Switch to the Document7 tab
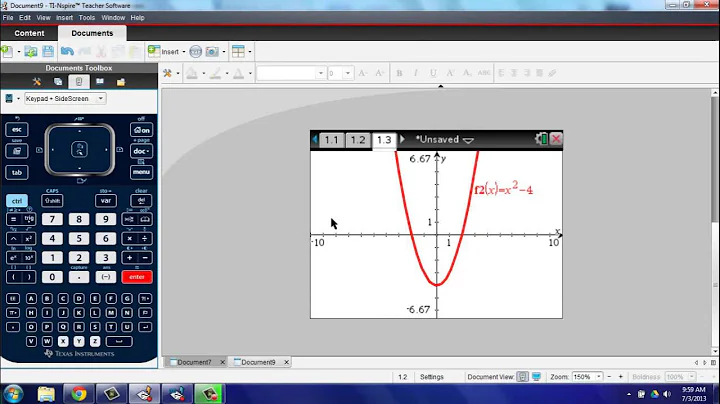This screenshot has width=720, height=404. [x=194, y=362]
